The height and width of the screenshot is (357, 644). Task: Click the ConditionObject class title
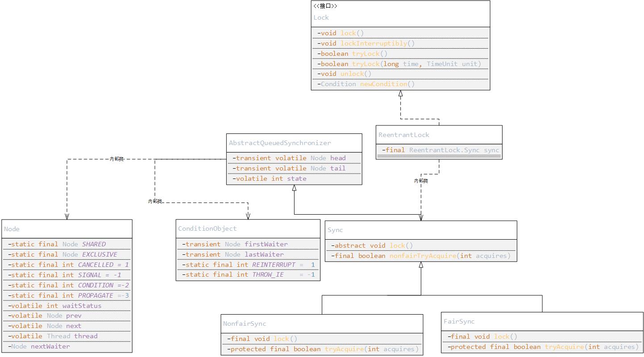(208, 228)
